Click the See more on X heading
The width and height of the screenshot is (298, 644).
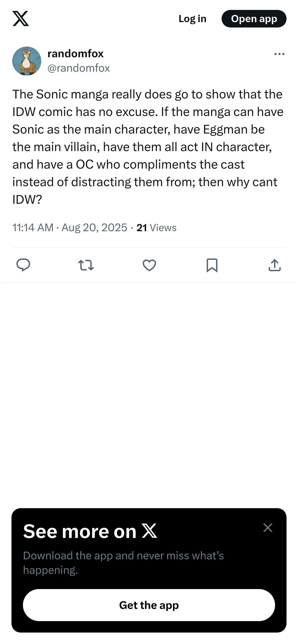80,531
